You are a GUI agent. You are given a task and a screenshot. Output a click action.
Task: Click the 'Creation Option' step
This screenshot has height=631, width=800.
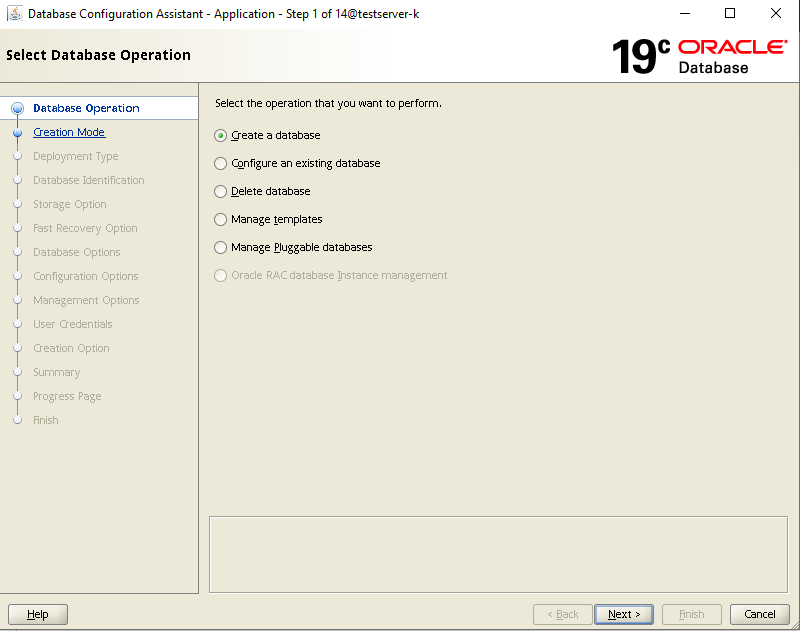pos(71,348)
